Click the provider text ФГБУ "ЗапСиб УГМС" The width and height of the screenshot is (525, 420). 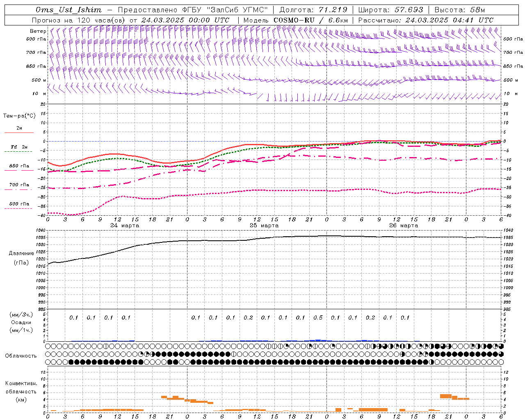pos(225,10)
